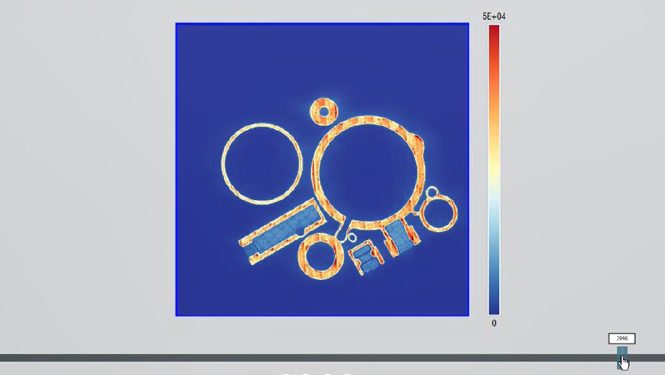Viewport: 665px width, 375px height.
Task: Select the small disc with hole at top
Action: click(324, 112)
